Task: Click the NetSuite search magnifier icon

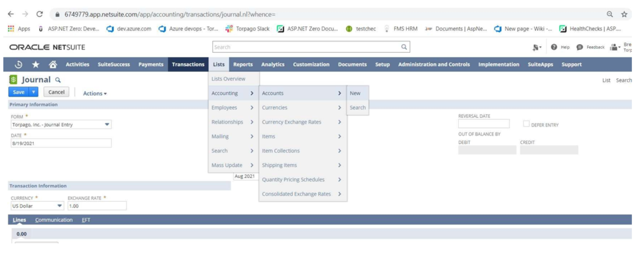Action: tap(404, 47)
